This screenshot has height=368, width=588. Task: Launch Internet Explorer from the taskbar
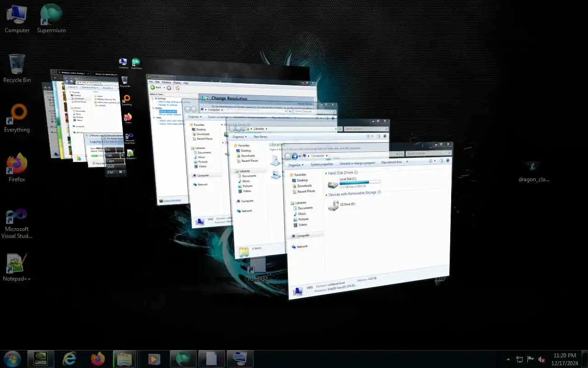click(69, 358)
